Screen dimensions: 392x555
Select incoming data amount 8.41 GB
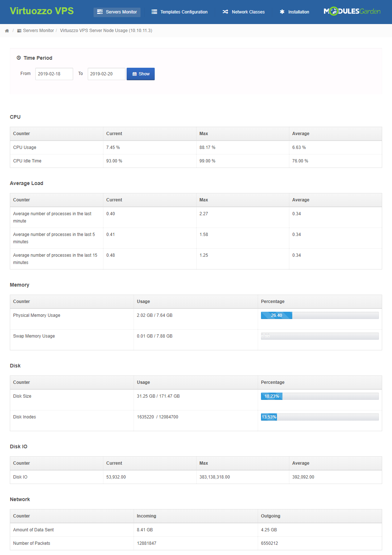coord(145,530)
